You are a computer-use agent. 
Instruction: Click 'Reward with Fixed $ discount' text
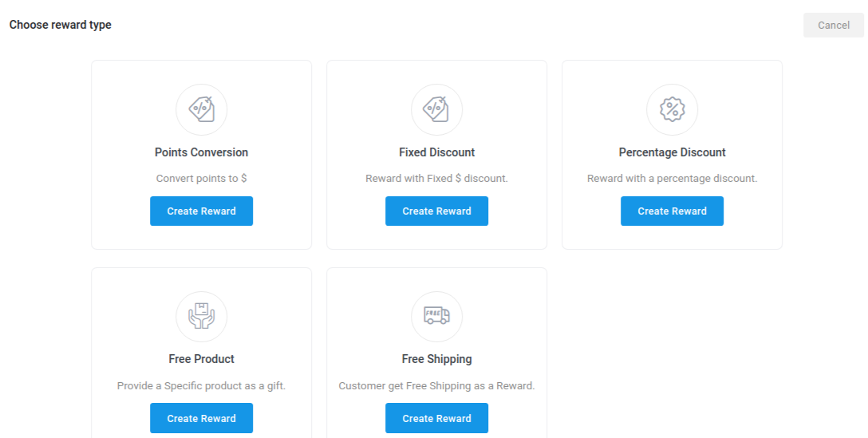pos(436,178)
